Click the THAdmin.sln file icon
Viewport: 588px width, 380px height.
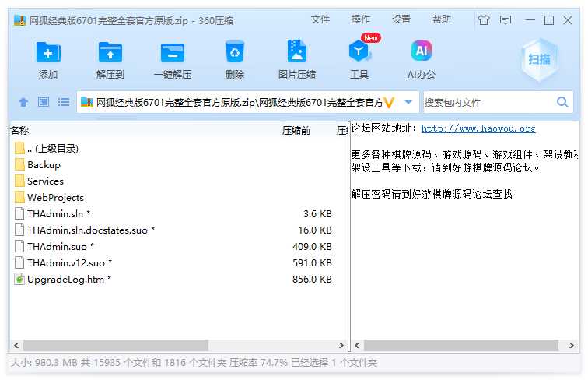click(x=19, y=213)
